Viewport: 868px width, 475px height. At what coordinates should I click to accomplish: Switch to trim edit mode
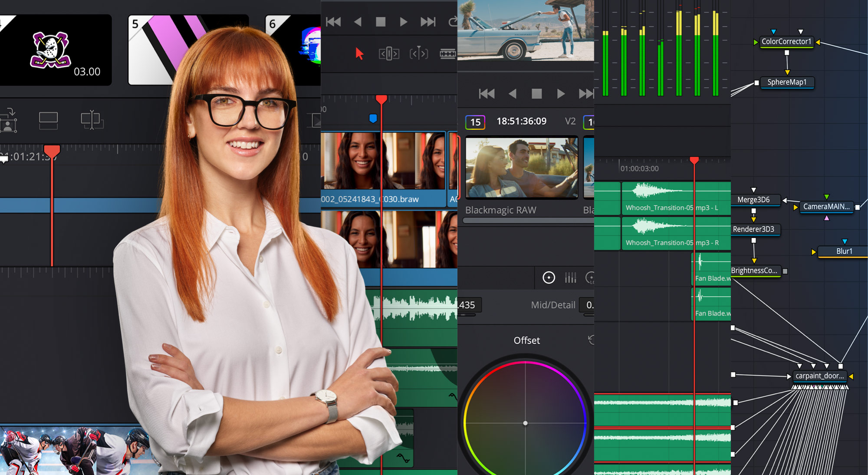point(389,54)
